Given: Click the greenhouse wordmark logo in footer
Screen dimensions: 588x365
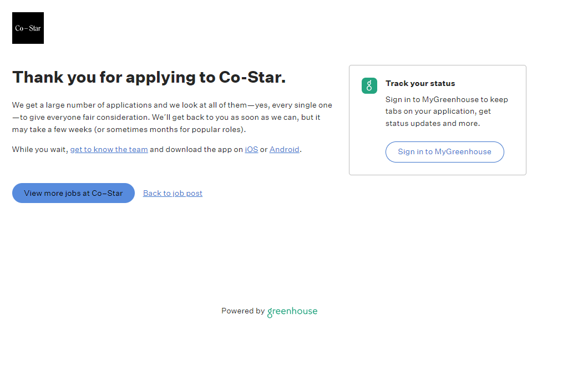Looking at the screenshot, I should [292, 312].
